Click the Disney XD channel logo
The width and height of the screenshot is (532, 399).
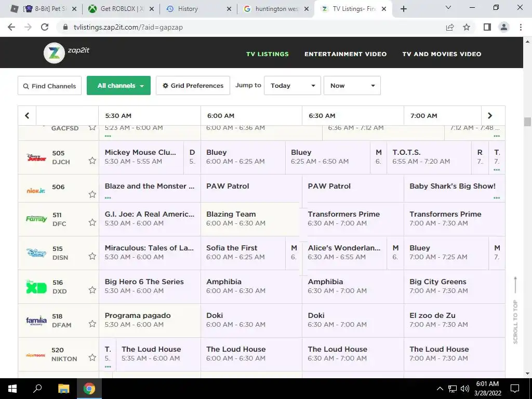pos(36,287)
